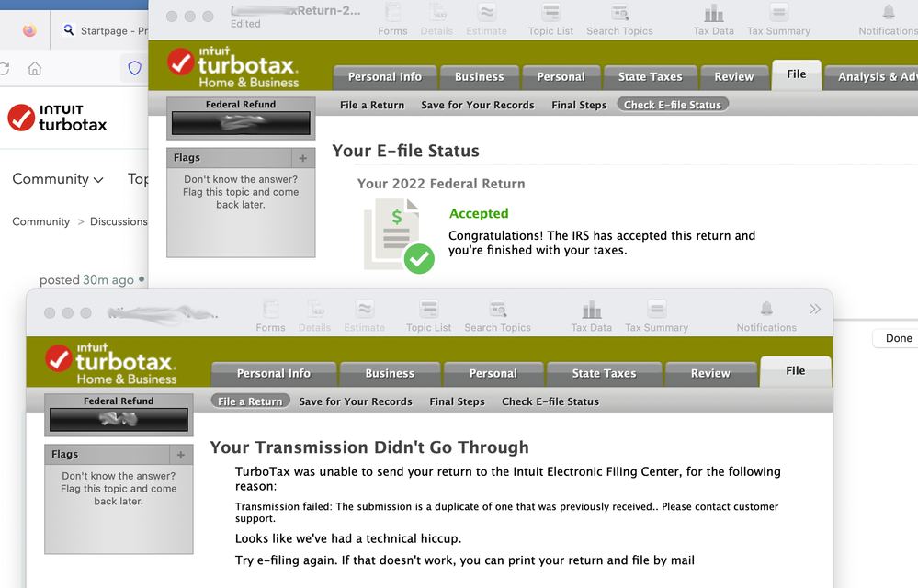Select the Review tab in the back window
This screenshot has width=918, height=588.
click(x=734, y=76)
